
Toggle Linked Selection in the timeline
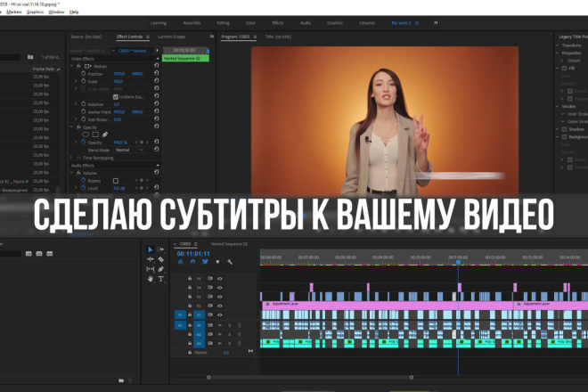pos(205,262)
